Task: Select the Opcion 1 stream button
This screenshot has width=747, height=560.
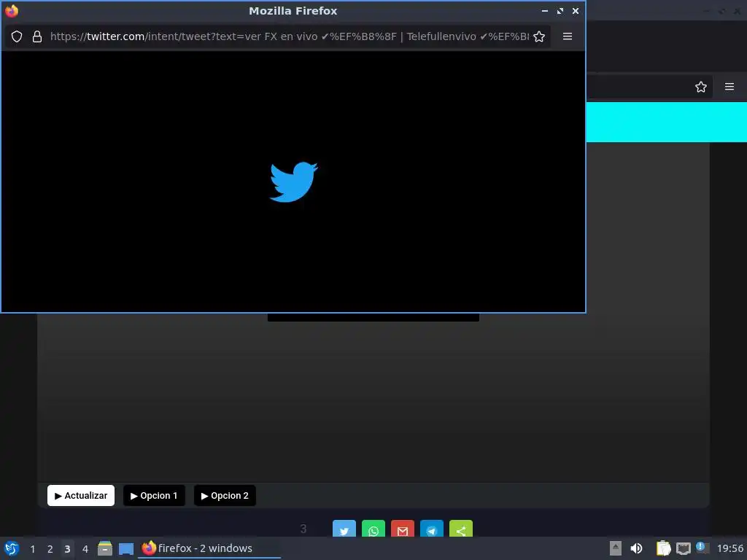Action: click(154, 496)
